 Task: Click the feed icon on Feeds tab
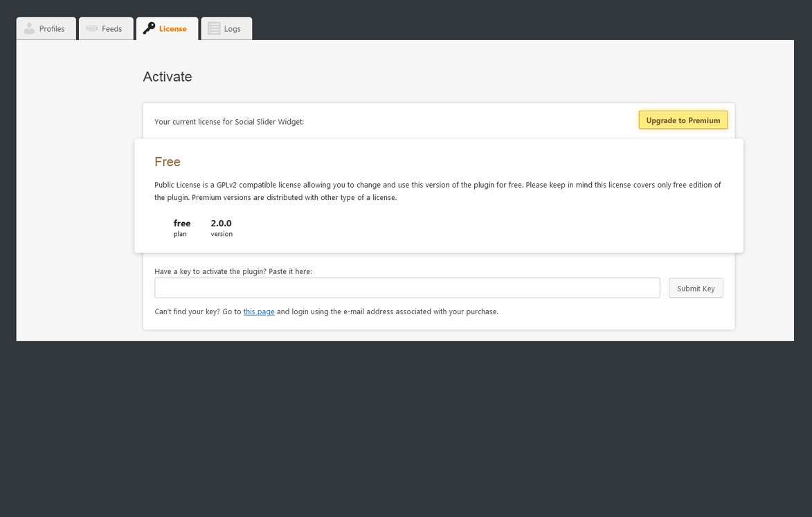pyautogui.click(x=92, y=28)
